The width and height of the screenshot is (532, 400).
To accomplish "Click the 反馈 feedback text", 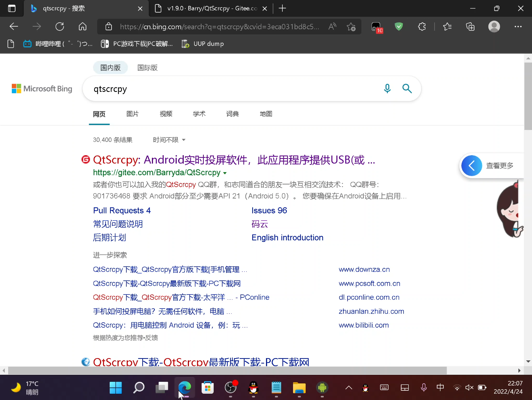I will 152,337.
